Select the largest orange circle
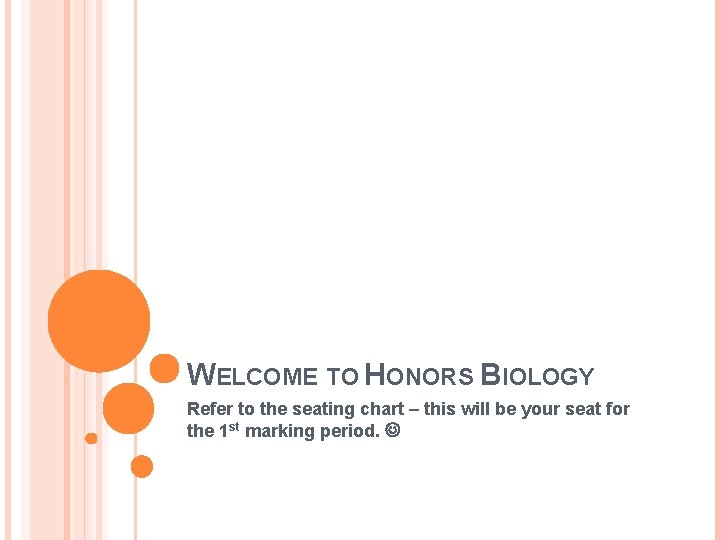 point(99,321)
